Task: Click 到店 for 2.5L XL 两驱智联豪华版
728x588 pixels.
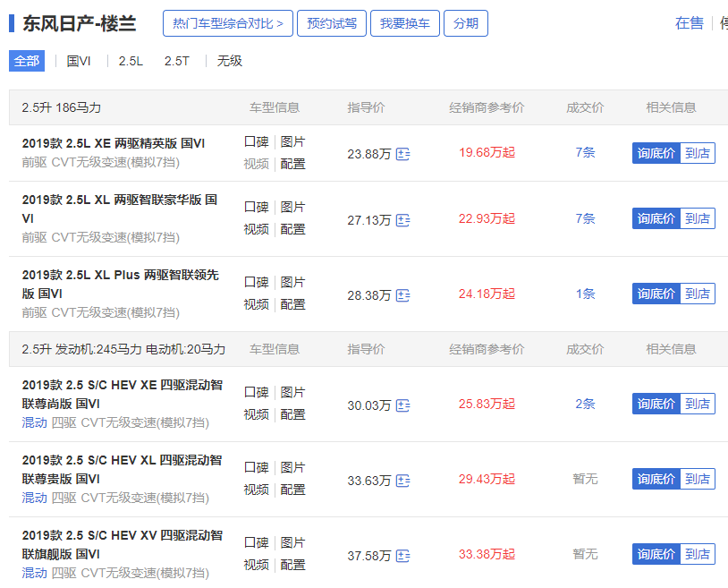Action: [698, 218]
